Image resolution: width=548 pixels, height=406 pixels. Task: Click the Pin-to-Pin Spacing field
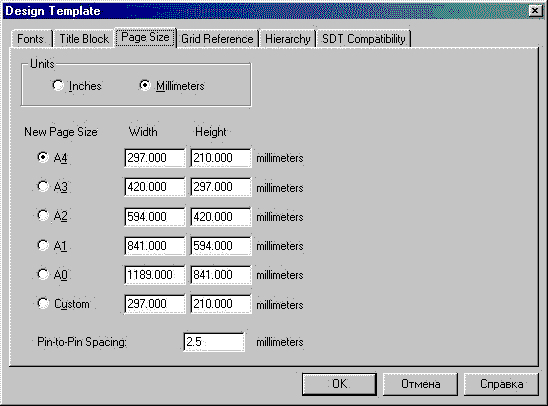point(214,342)
